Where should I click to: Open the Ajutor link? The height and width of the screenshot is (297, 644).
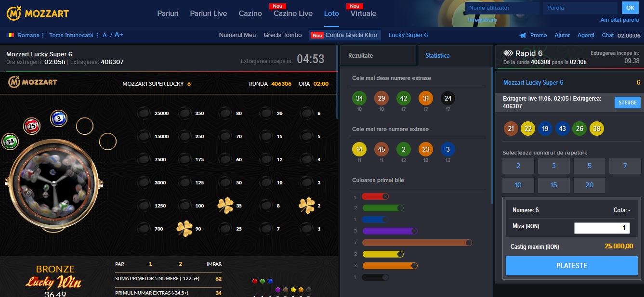(x=562, y=35)
